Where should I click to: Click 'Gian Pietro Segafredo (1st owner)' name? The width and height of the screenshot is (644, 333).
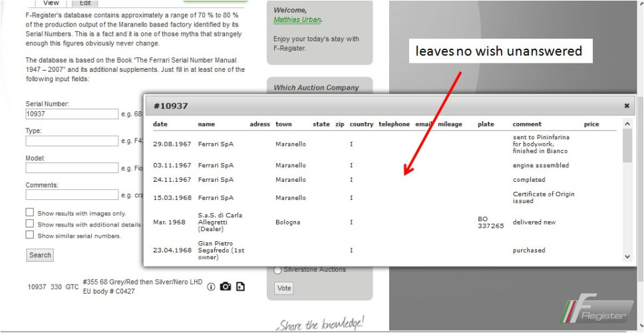coord(221,250)
